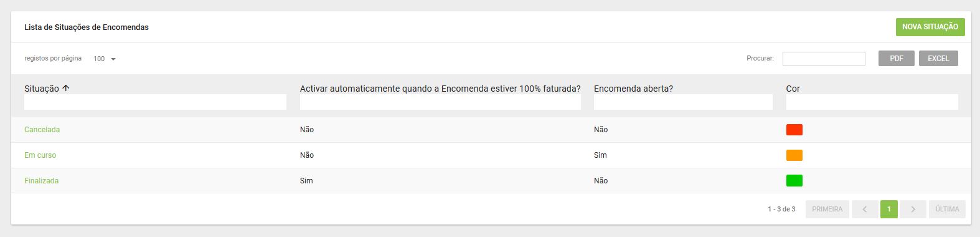Image resolution: width=980 pixels, height=237 pixels.
Task: Click the green color swatch for Finalizada
Action: point(794,181)
